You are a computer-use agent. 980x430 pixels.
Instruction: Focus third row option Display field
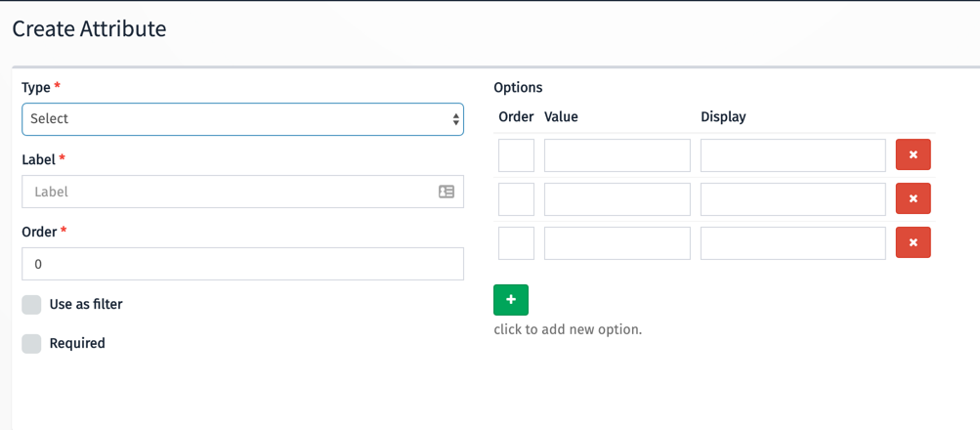tap(792, 243)
